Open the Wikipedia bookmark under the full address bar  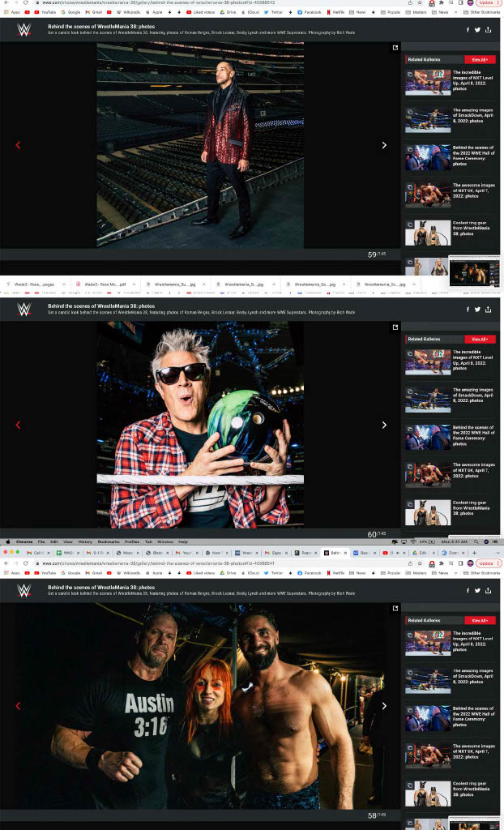(128, 573)
